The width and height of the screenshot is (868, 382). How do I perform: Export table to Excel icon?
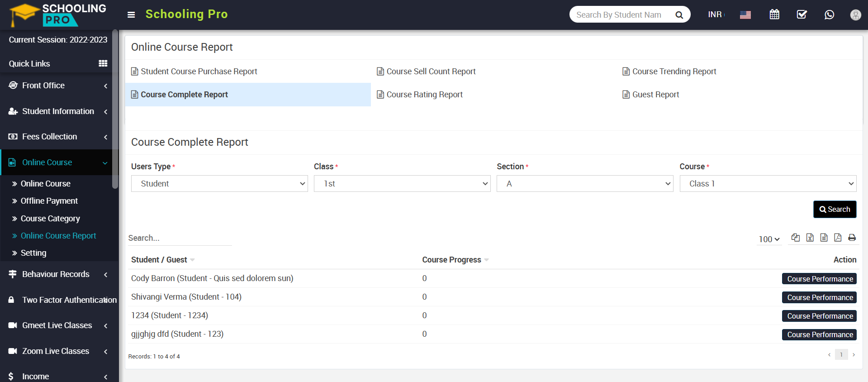pyautogui.click(x=810, y=237)
